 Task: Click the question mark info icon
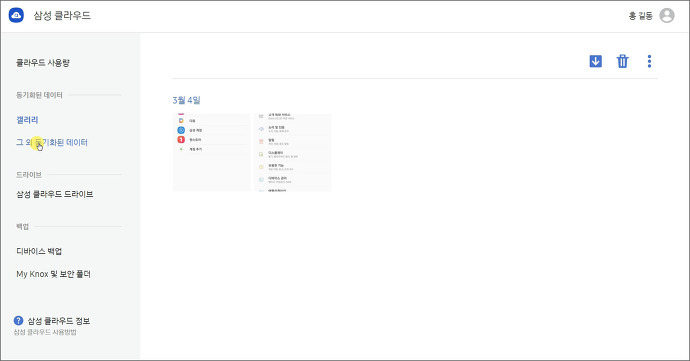[x=18, y=320]
